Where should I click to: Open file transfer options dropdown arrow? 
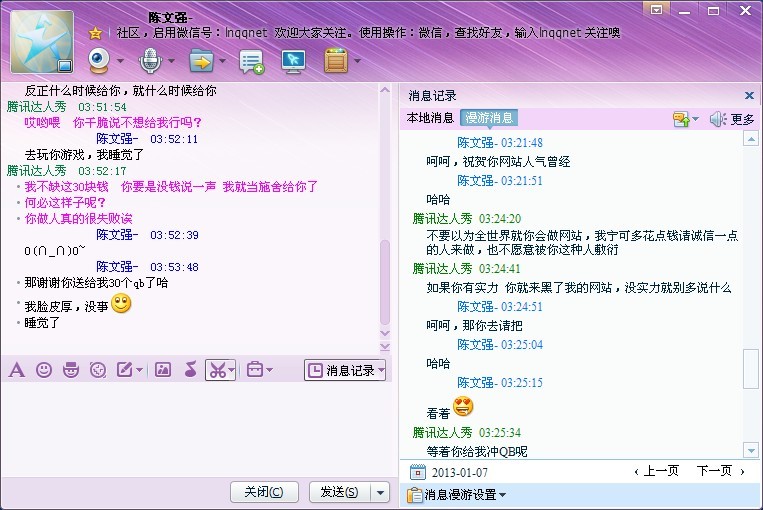pyautogui.click(x=222, y=61)
